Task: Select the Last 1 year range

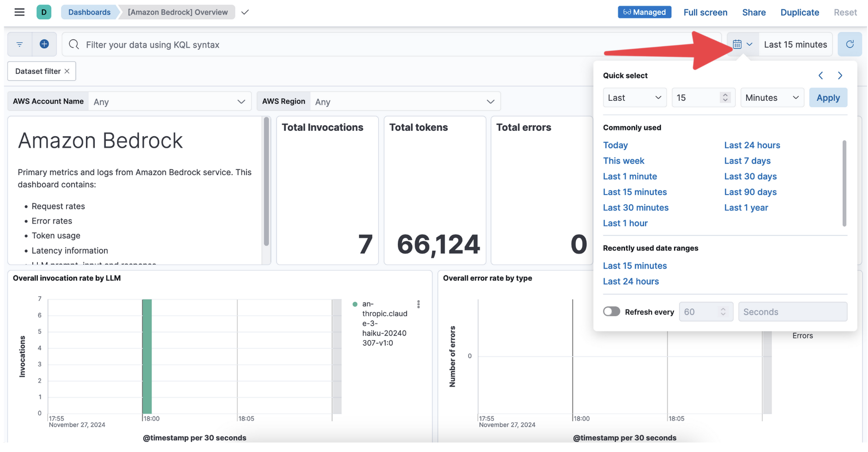Action: (x=746, y=208)
